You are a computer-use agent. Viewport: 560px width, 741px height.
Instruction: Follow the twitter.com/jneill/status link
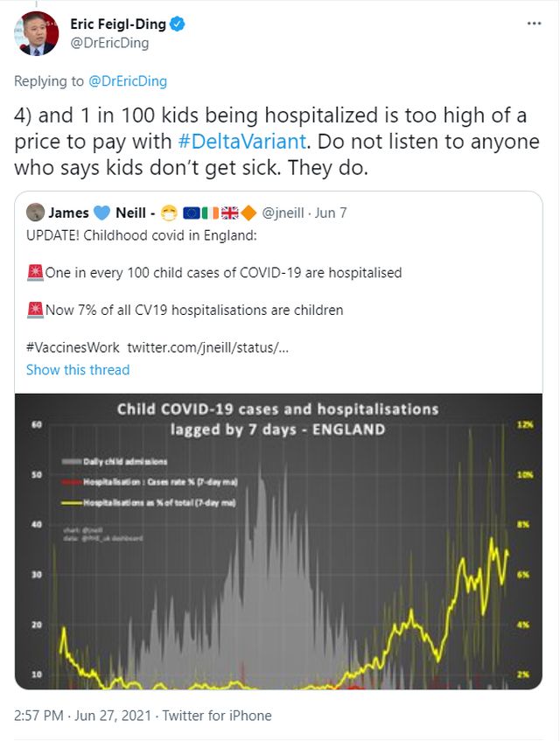pyautogui.click(x=208, y=347)
